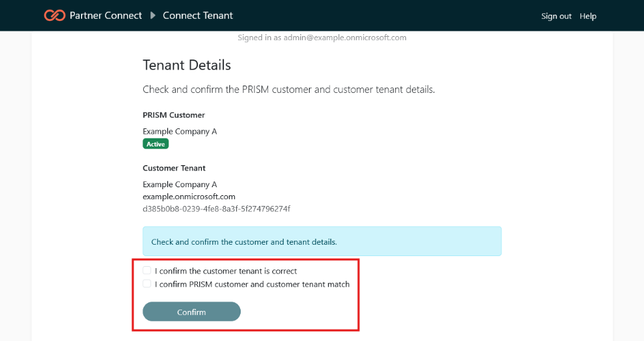Sign out of the portal
The width and height of the screenshot is (644, 341).
pyautogui.click(x=556, y=16)
